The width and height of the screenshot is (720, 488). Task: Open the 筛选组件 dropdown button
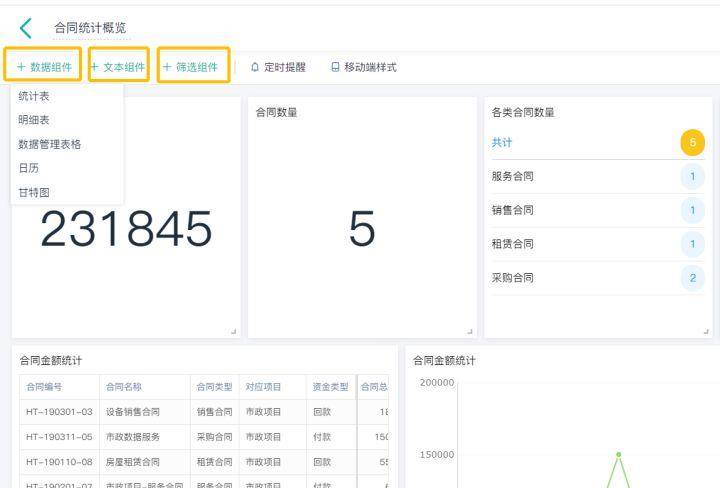(x=193, y=67)
